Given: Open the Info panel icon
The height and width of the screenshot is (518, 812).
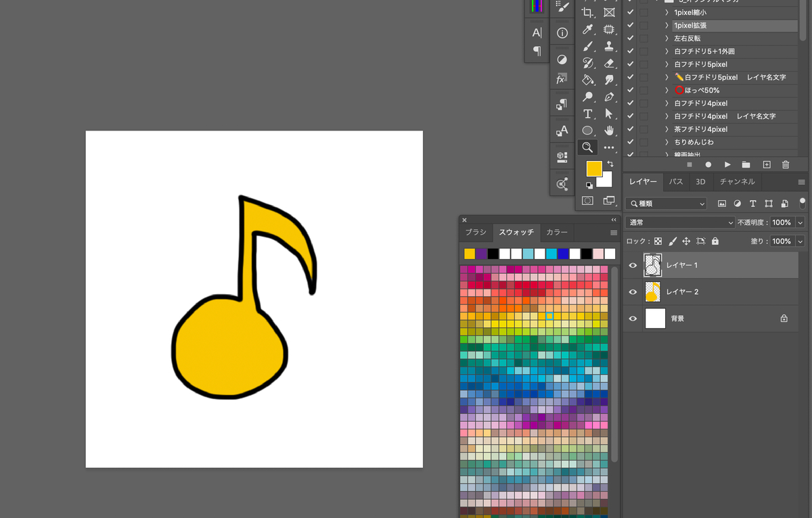Looking at the screenshot, I should point(562,32).
